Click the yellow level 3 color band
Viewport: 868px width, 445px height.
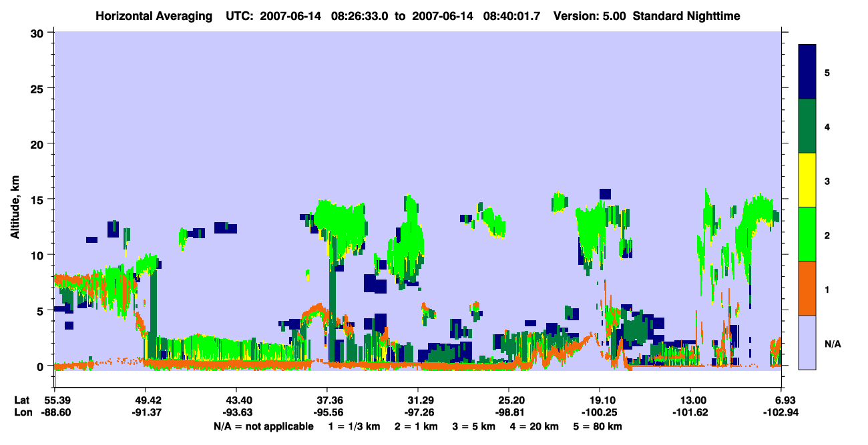click(807, 180)
